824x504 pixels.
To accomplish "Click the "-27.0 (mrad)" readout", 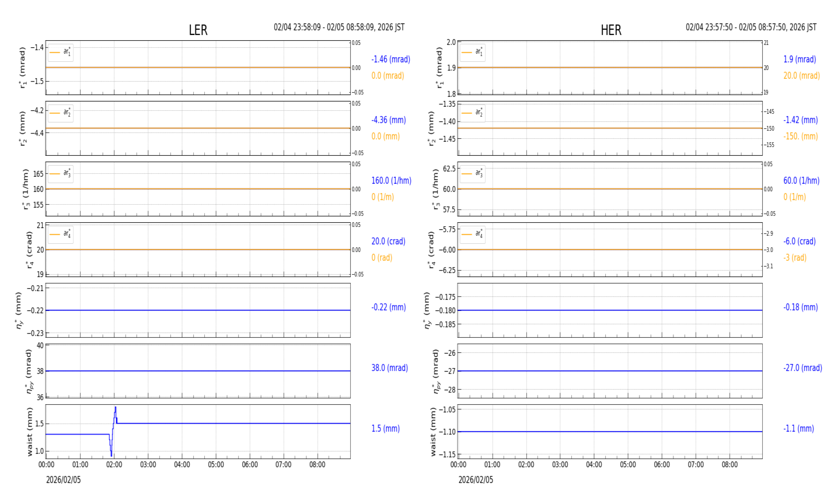I will [x=803, y=368].
